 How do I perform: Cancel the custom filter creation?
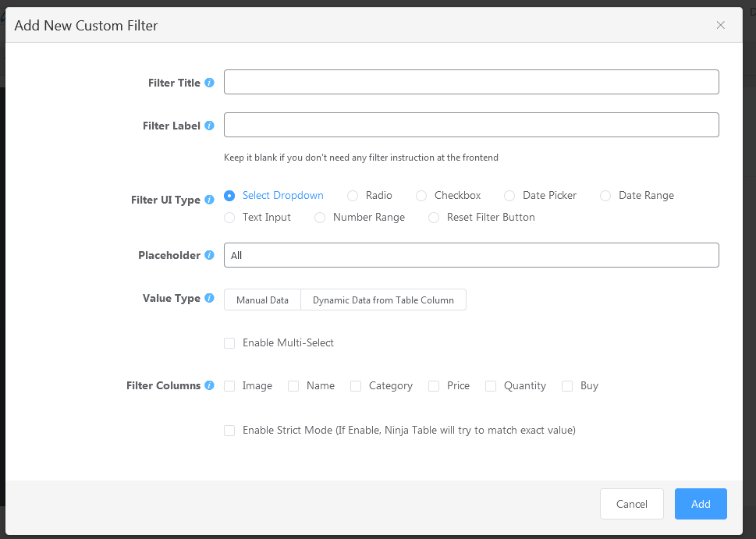[631, 504]
